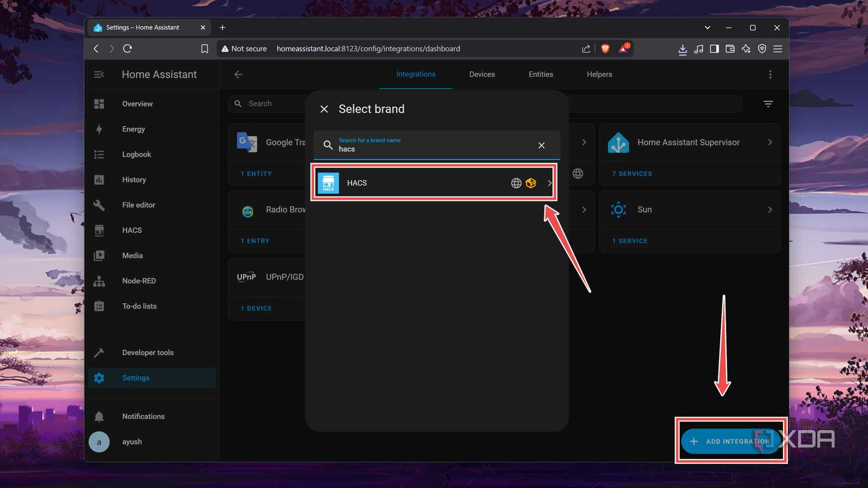Select the HACS brand result
868x488 pixels.
(434, 183)
